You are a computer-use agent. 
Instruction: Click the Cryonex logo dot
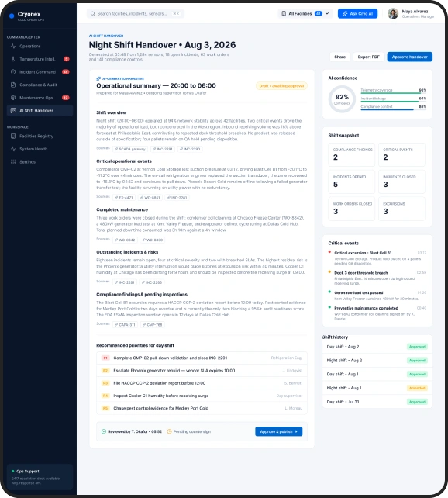tap(12, 16)
